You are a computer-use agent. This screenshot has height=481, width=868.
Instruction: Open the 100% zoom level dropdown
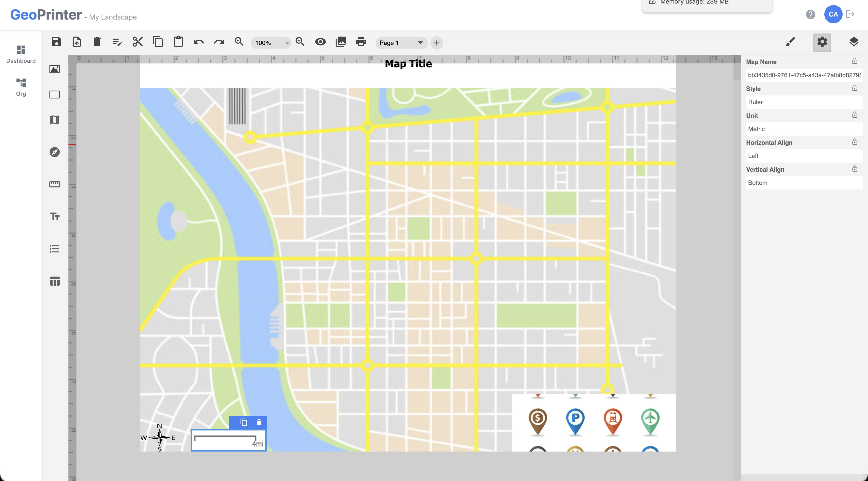[271, 43]
